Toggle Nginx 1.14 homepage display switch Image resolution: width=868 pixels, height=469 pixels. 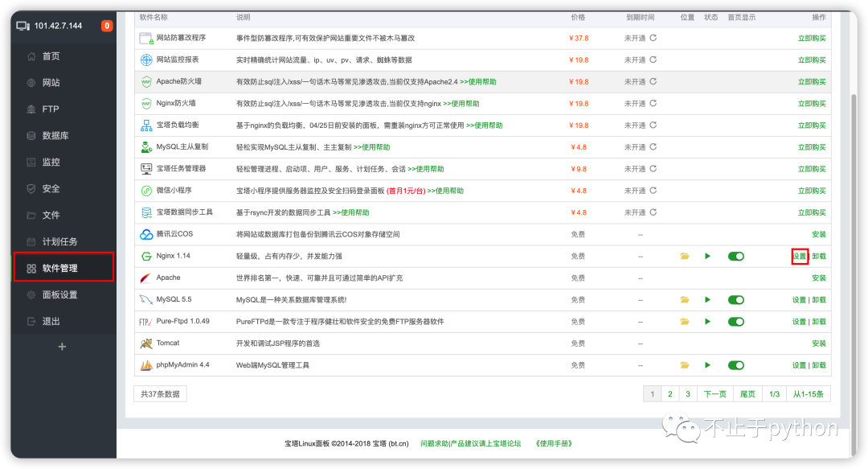735,256
